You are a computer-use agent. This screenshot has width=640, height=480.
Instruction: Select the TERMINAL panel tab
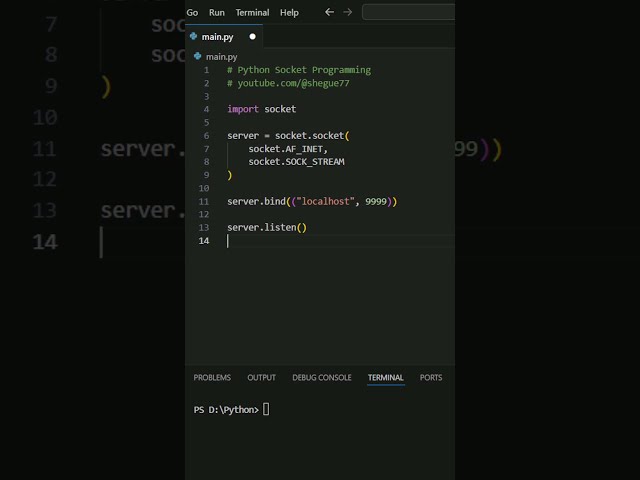pos(386,378)
